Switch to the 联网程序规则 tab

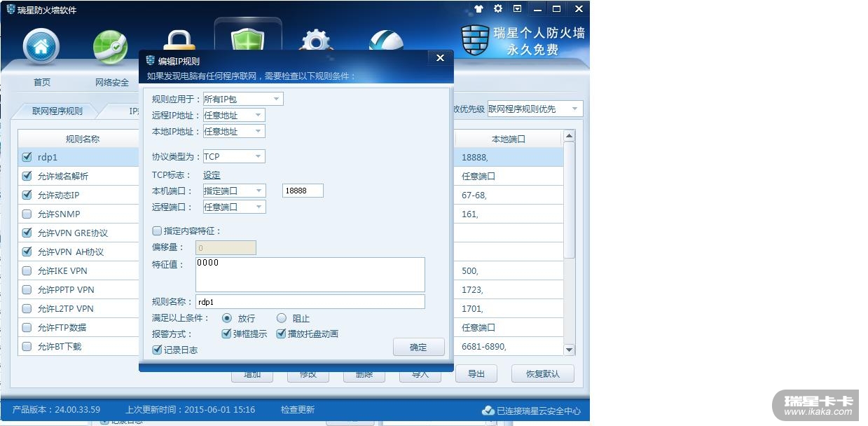[57, 111]
